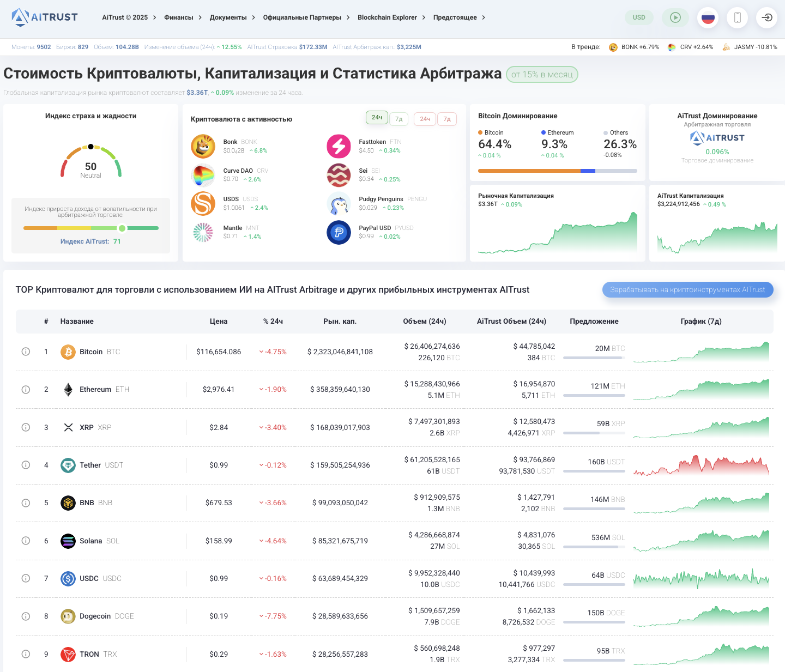Screen dimensions: 785x672
Task: Click Зарабатывать на криптоинструментах AITrust button
Action: pyautogui.click(x=687, y=289)
